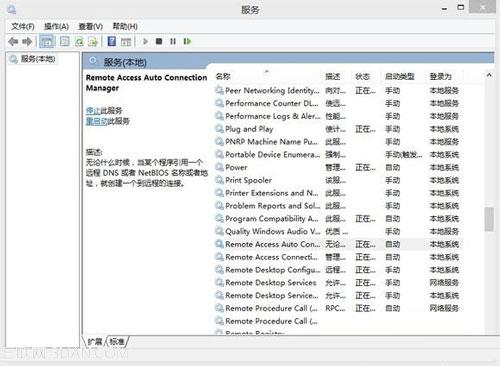Select Portable Device Enumera... service

(x=337, y=155)
